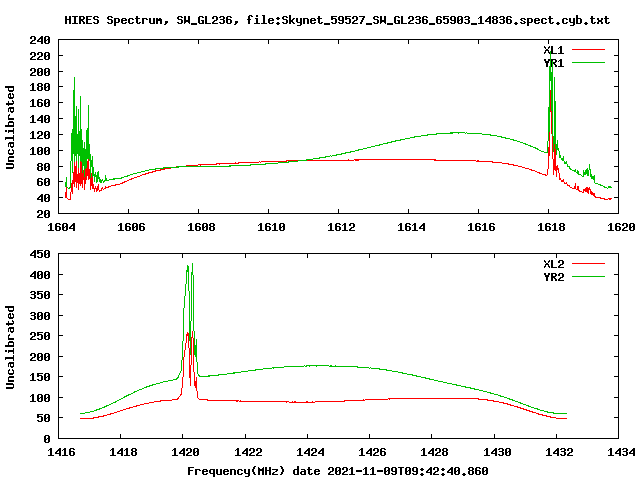Click the 1610 x-axis tick label
The image size is (640, 480).
click(x=271, y=227)
